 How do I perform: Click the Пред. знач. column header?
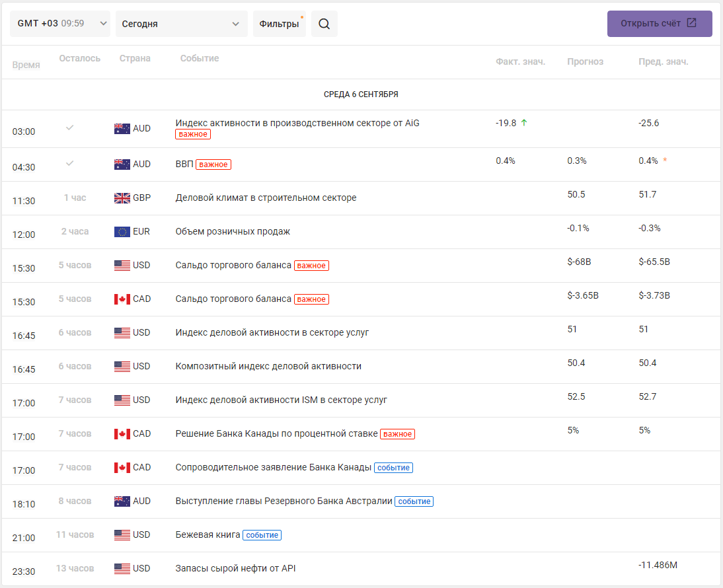(663, 61)
